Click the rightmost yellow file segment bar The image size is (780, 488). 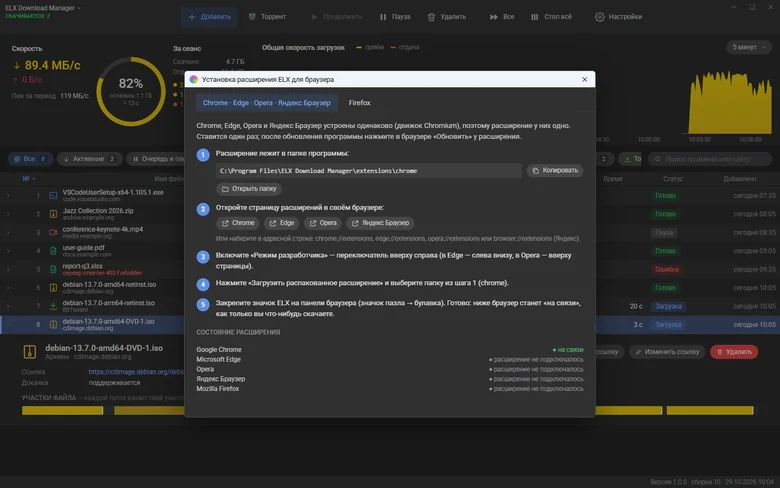[710, 410]
